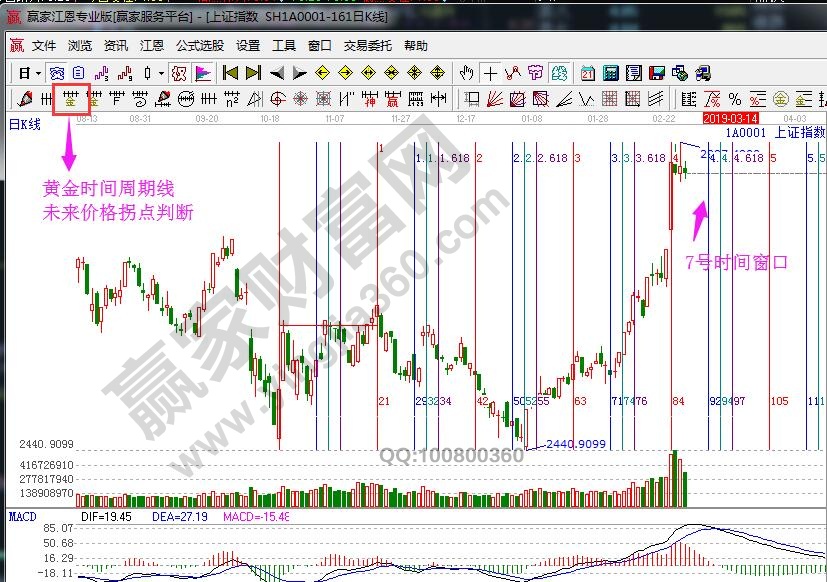Click the hand pan tool icon
Image resolution: width=827 pixels, height=582 pixels.
pos(467,73)
